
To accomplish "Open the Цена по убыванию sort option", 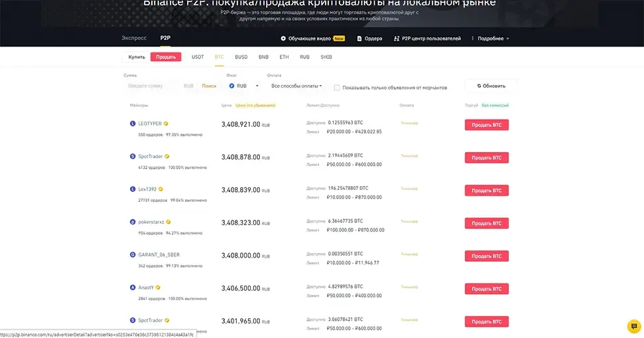I will (x=255, y=106).
